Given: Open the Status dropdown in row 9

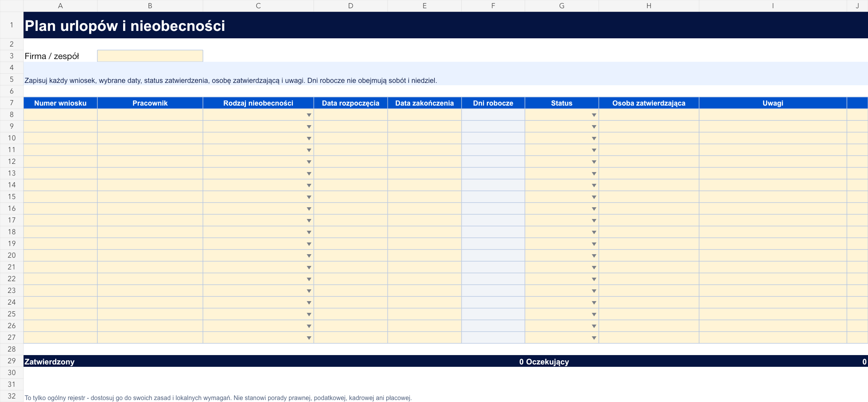Looking at the screenshot, I should pos(594,127).
